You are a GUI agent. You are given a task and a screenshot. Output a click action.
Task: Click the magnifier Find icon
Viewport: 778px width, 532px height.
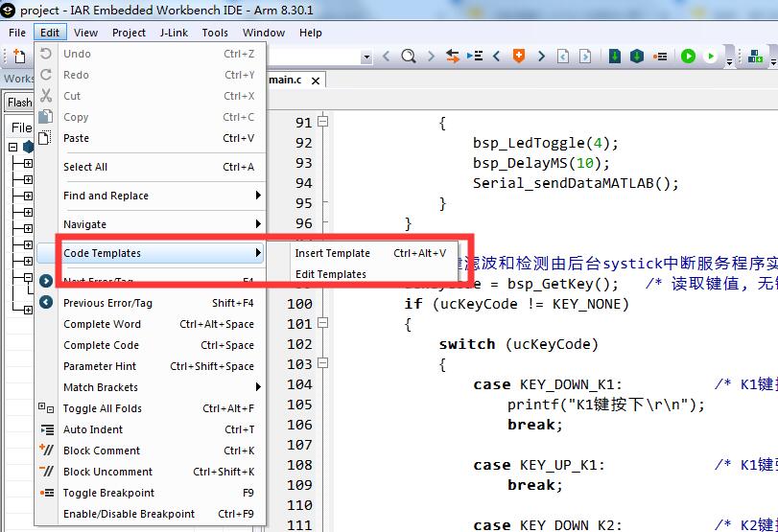click(409, 56)
